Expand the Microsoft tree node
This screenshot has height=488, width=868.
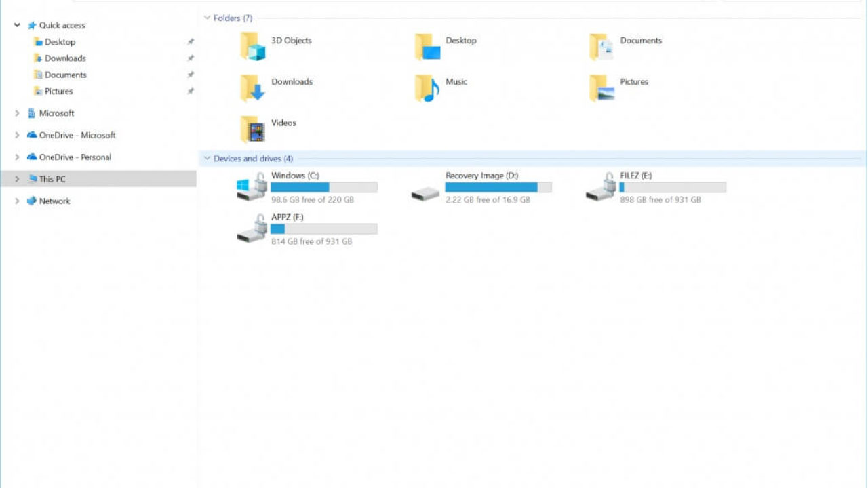pyautogui.click(x=17, y=113)
